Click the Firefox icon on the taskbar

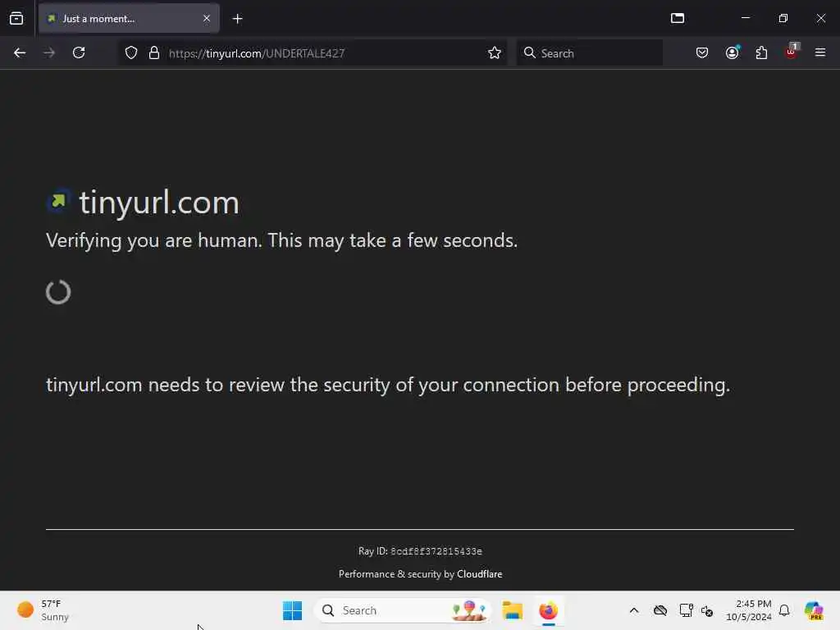point(549,610)
